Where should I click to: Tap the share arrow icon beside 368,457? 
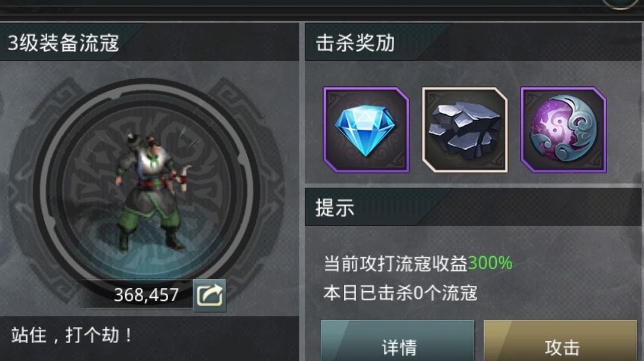pos(209,295)
